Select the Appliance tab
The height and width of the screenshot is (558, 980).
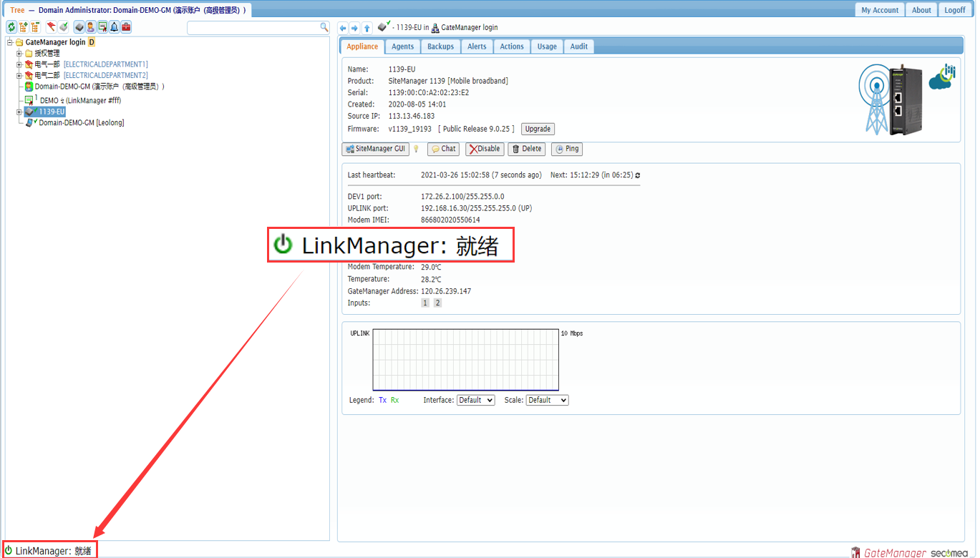(362, 46)
